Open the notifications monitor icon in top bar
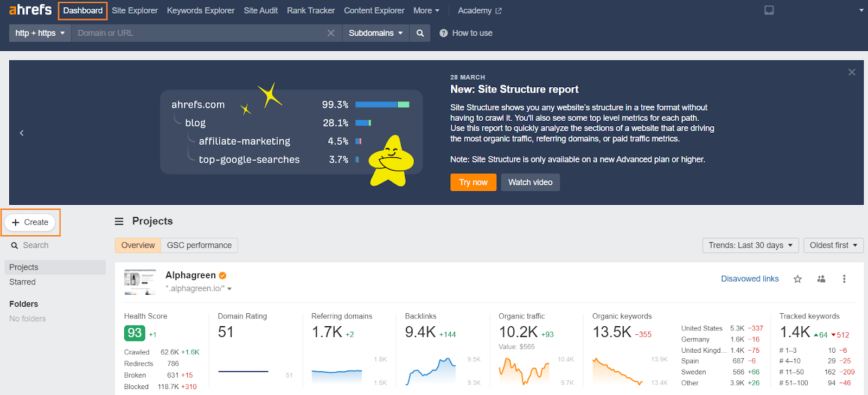Screen dimensions: 868x395 pos(769,10)
